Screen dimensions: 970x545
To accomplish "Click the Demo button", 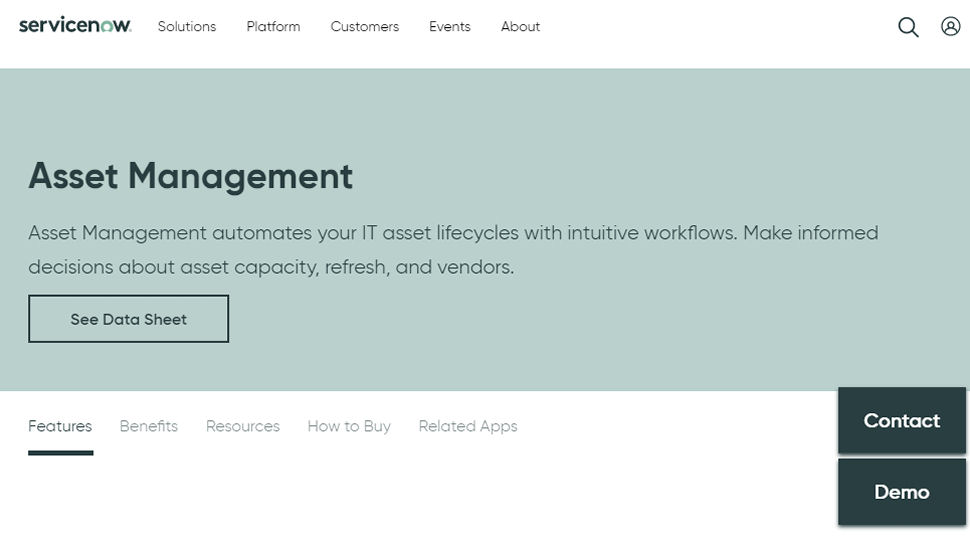I will coord(901,492).
